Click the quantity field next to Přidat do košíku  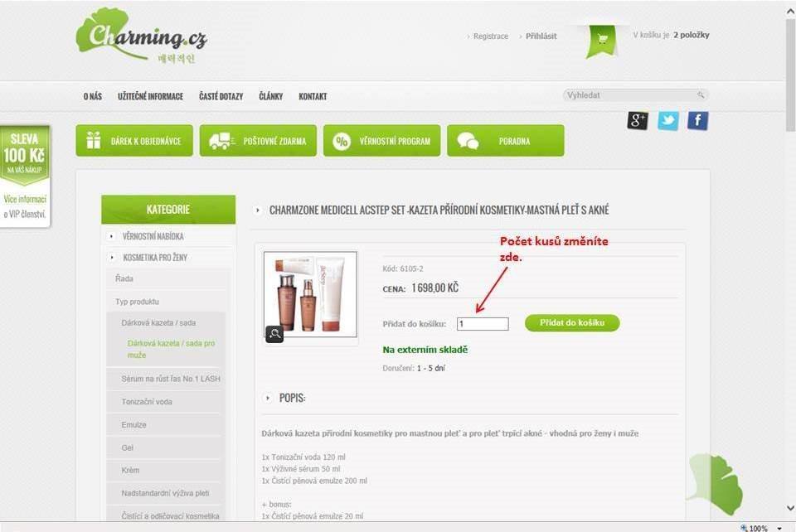pyautogui.click(x=483, y=323)
